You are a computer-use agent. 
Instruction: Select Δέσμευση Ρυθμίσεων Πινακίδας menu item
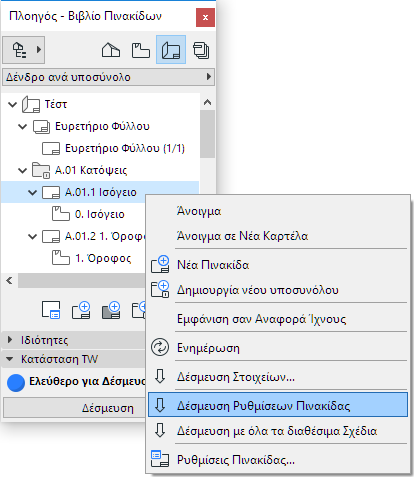(278, 405)
